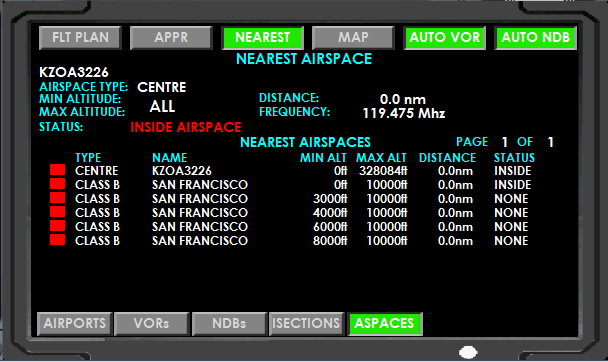Toggle the AUTO NDB mode

click(535, 38)
